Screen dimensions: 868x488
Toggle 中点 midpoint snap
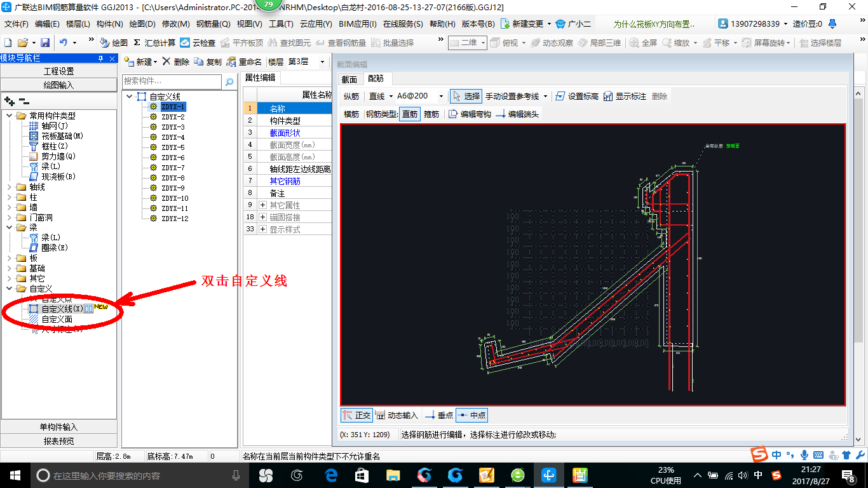click(x=471, y=415)
